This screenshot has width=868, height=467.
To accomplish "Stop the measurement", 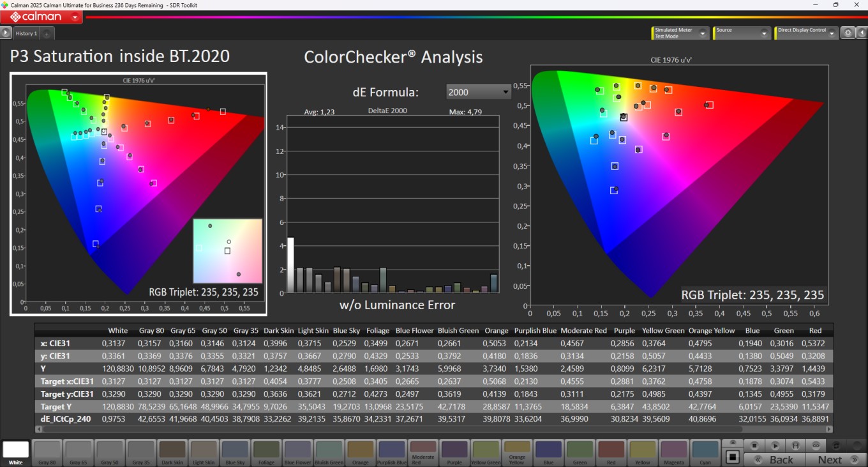I will pyautogui.click(x=754, y=445).
